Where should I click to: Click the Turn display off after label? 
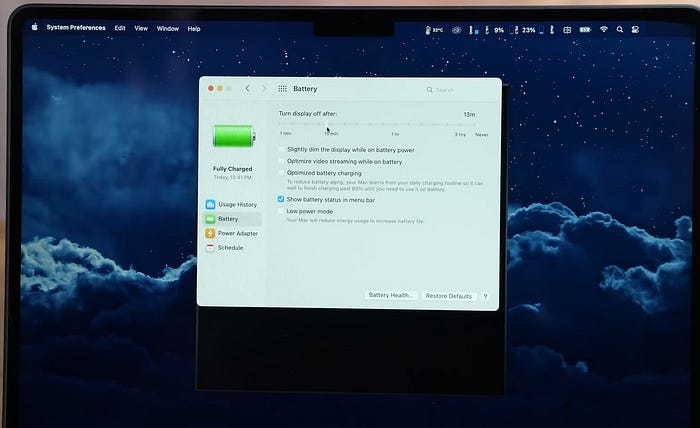[308, 113]
